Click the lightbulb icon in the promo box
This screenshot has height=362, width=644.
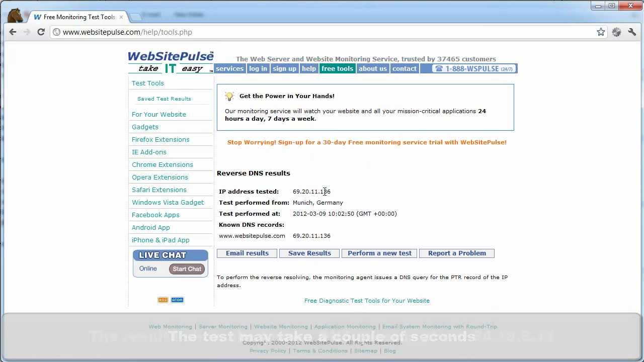tap(229, 96)
